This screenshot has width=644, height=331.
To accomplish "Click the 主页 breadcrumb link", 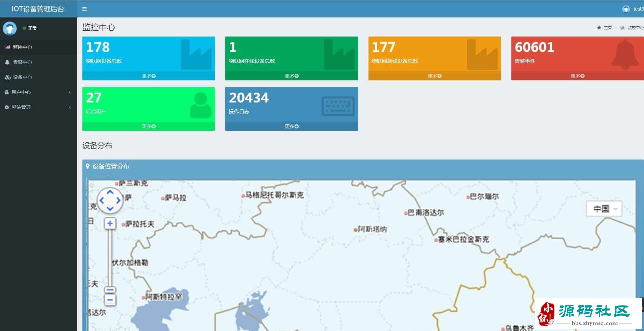I will pos(608,28).
